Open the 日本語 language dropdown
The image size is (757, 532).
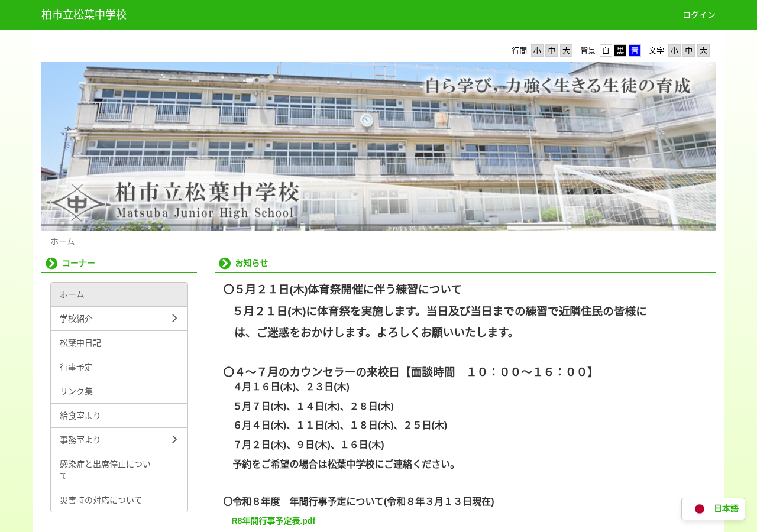(x=713, y=509)
